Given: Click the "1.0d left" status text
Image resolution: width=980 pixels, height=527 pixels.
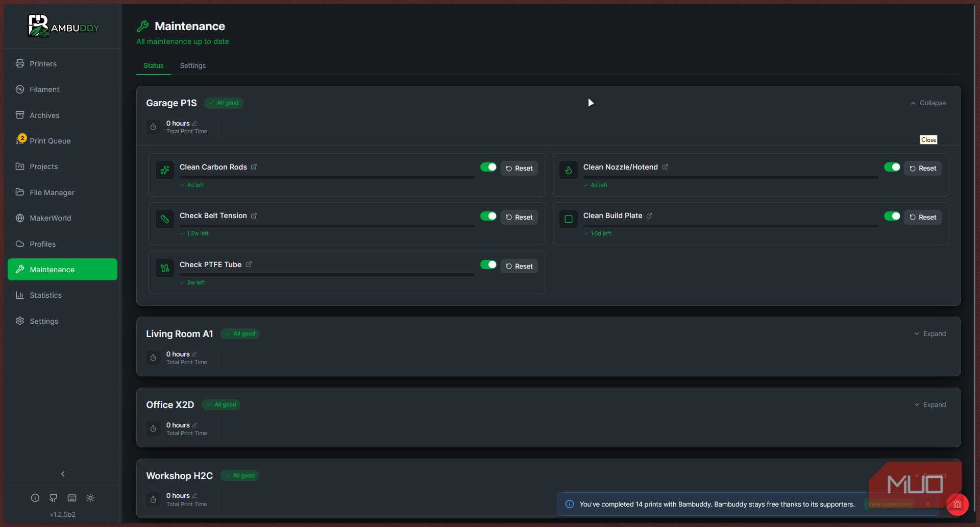Looking at the screenshot, I should pos(601,234).
